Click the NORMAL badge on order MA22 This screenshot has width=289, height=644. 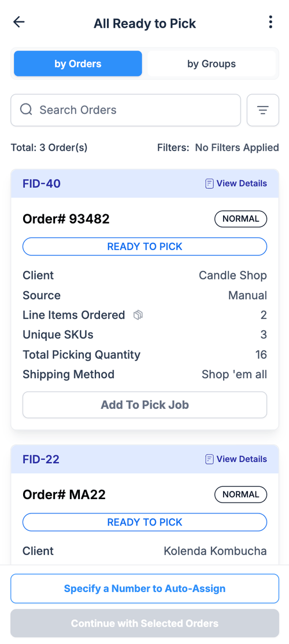point(241,494)
